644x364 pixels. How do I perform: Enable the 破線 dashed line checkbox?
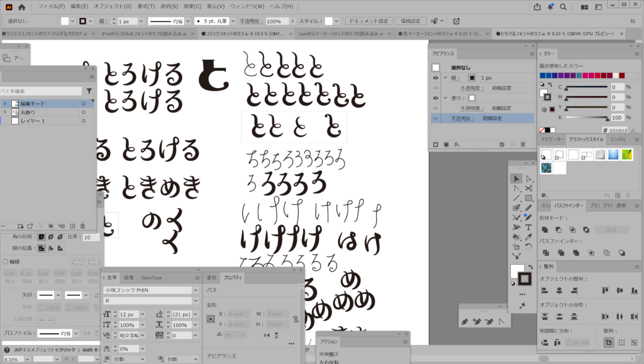pyautogui.click(x=6, y=262)
